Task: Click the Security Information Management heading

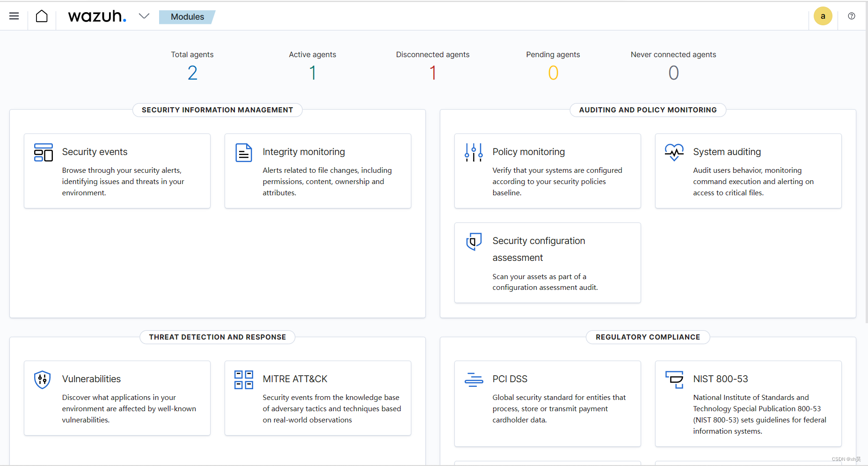Action: (217, 110)
